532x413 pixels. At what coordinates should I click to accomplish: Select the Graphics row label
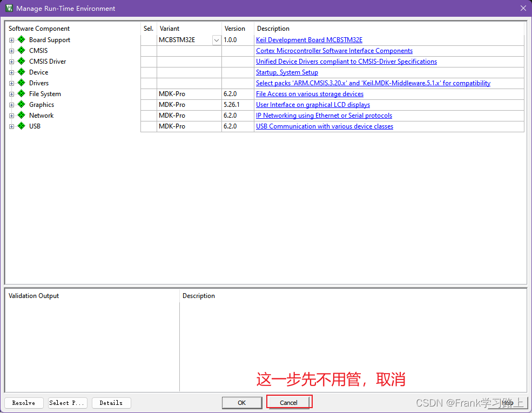pos(42,105)
